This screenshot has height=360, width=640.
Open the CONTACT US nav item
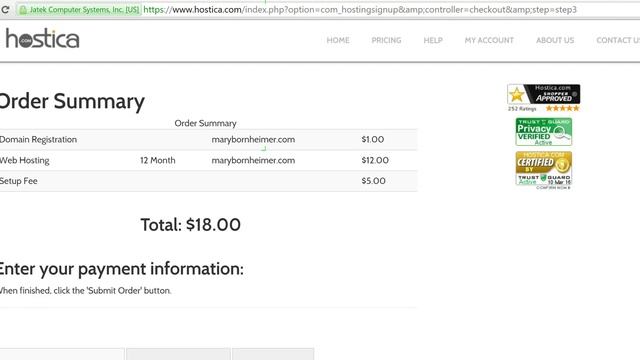pyautogui.click(x=618, y=40)
